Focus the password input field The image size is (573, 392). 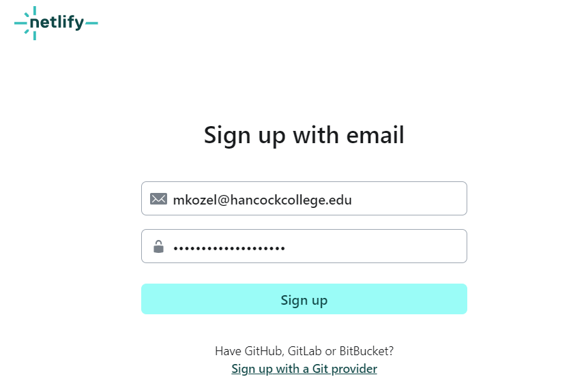304,246
